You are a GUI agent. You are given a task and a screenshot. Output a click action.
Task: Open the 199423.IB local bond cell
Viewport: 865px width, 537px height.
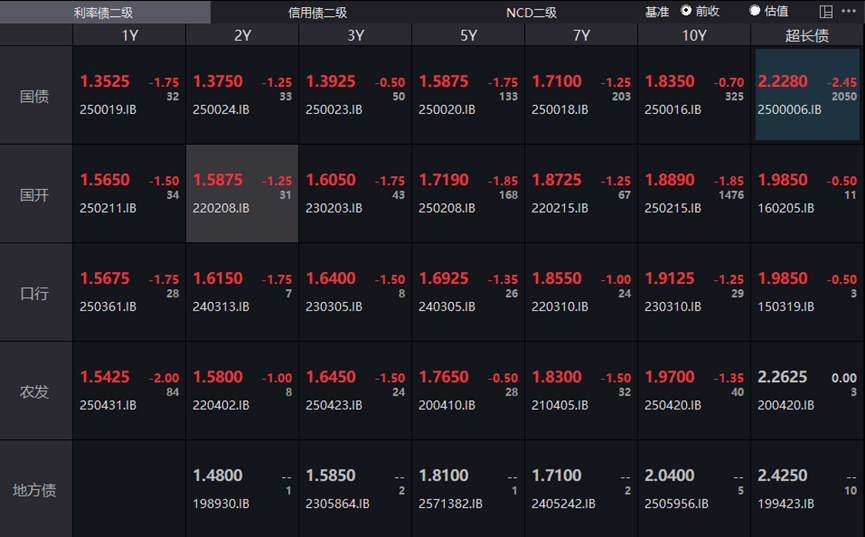click(807, 489)
